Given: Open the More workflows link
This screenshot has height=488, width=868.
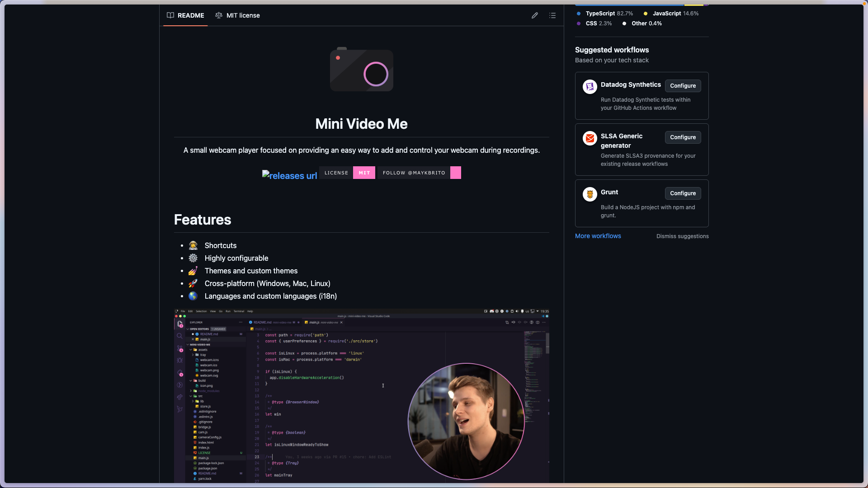Looking at the screenshot, I should (598, 236).
